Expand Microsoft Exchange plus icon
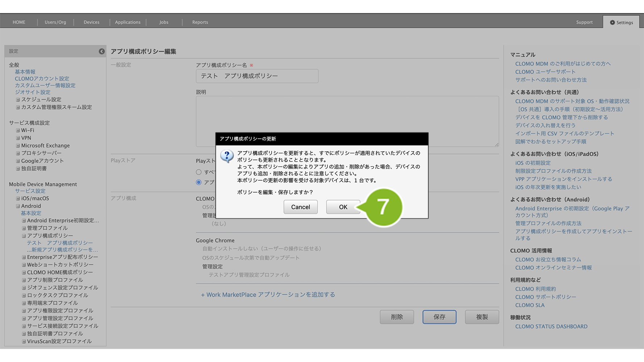 pos(18,146)
